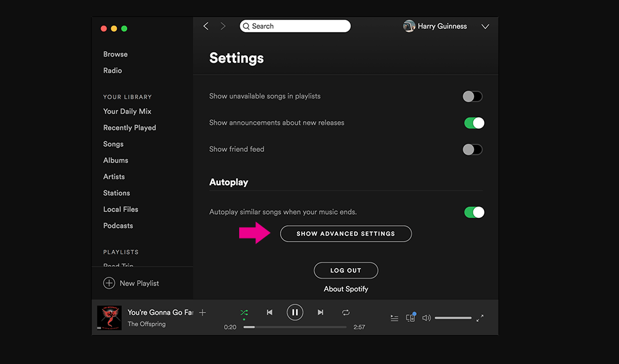Image resolution: width=619 pixels, height=364 pixels.
Task: Disable announcements about new releases
Action: pos(474,123)
